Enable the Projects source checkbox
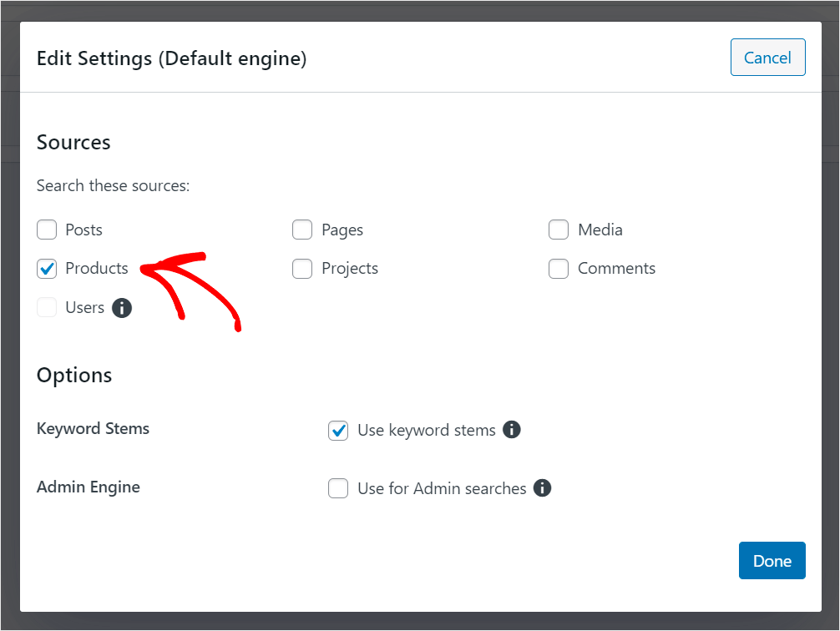This screenshot has height=631, width=840. pyautogui.click(x=302, y=269)
